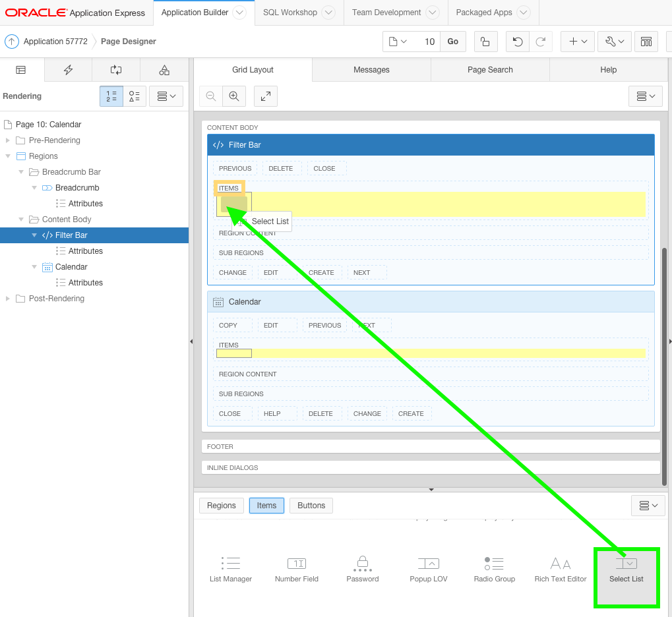Click the page number field showing 10

[x=429, y=42]
